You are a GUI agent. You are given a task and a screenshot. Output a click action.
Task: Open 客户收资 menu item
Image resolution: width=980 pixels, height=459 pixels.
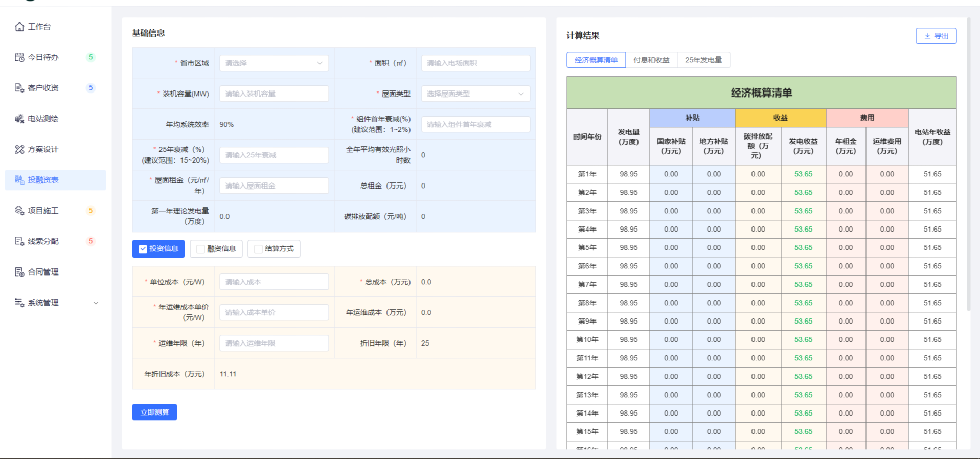pos(55,88)
